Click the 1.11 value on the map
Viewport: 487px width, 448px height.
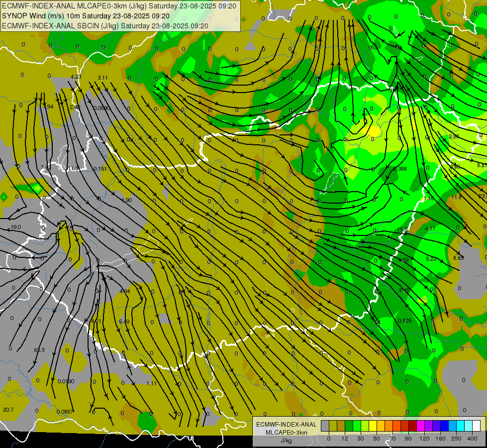click(x=151, y=383)
